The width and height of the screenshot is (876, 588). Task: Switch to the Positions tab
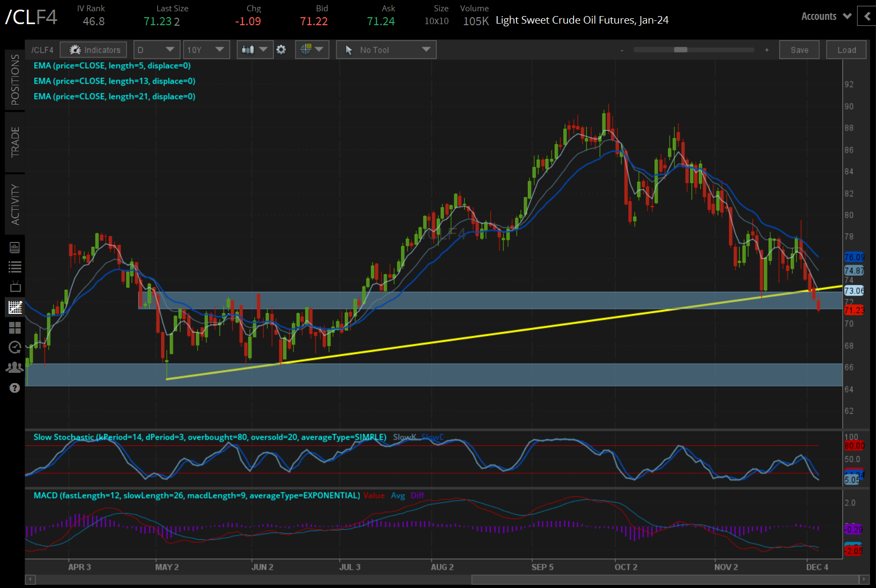pos(15,80)
